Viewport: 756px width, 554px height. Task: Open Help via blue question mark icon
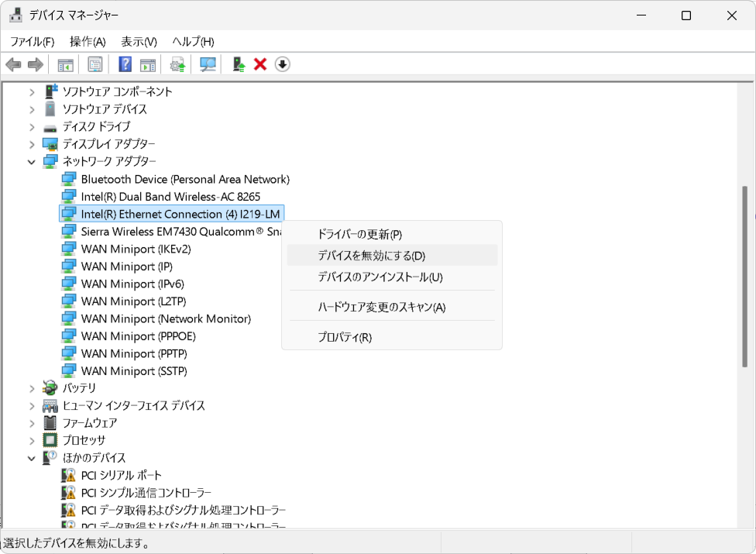point(125,64)
